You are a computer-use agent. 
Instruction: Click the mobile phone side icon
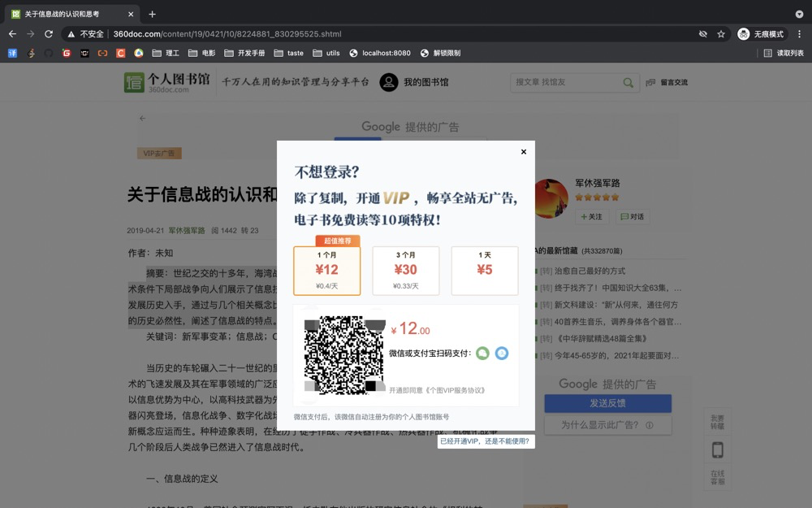point(717,450)
